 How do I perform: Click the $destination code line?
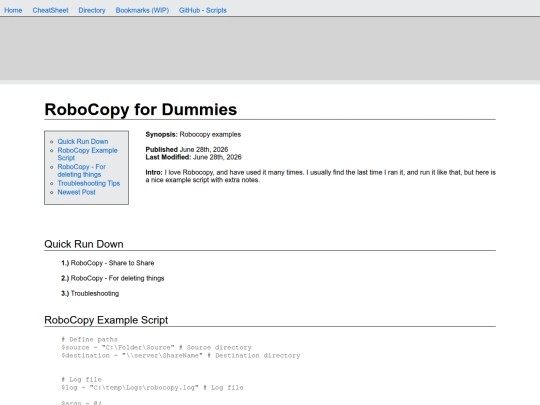pyautogui.click(x=181, y=355)
